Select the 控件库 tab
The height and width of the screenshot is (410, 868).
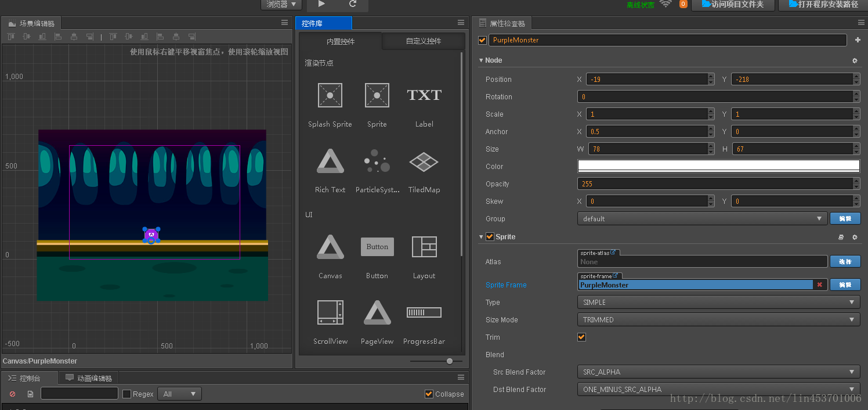pyautogui.click(x=323, y=23)
